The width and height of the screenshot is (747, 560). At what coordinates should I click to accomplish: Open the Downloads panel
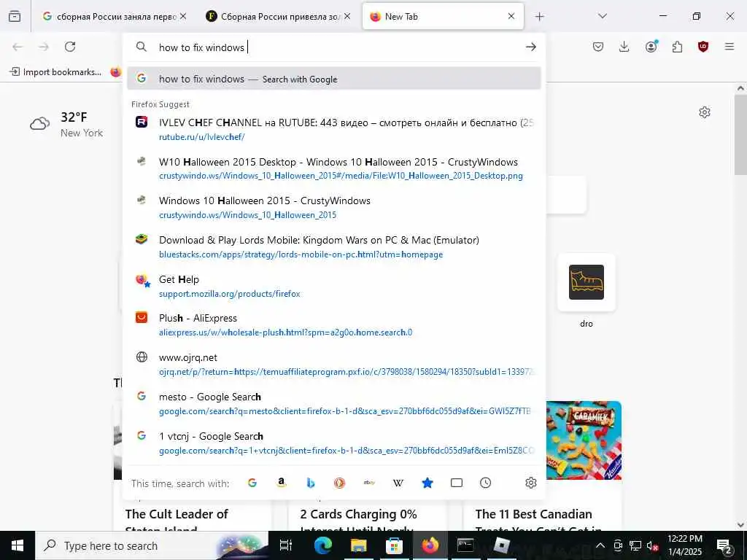(x=624, y=47)
